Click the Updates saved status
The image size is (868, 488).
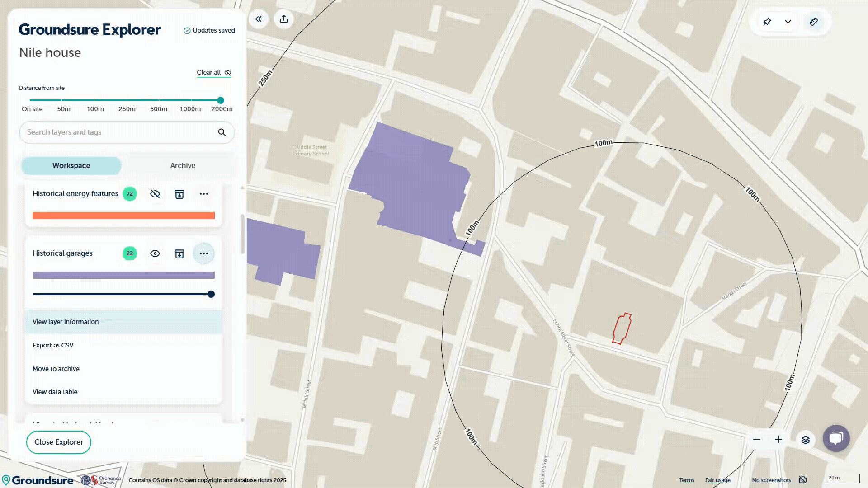(x=209, y=31)
